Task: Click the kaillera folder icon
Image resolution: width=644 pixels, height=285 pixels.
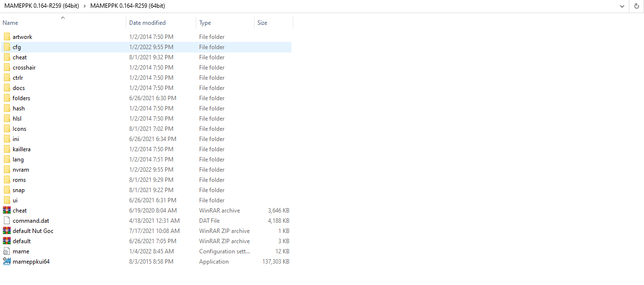Action: point(7,149)
